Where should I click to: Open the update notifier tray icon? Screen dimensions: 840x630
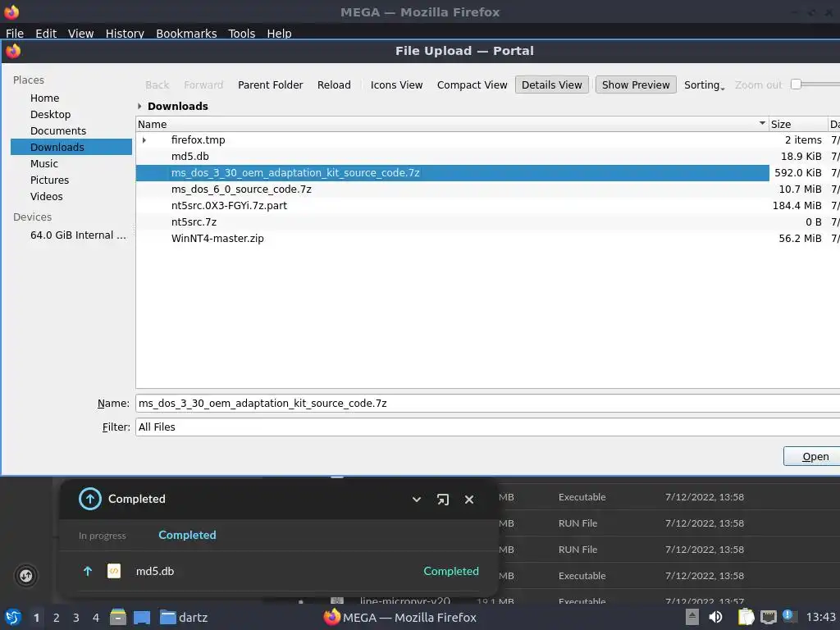tap(788, 616)
